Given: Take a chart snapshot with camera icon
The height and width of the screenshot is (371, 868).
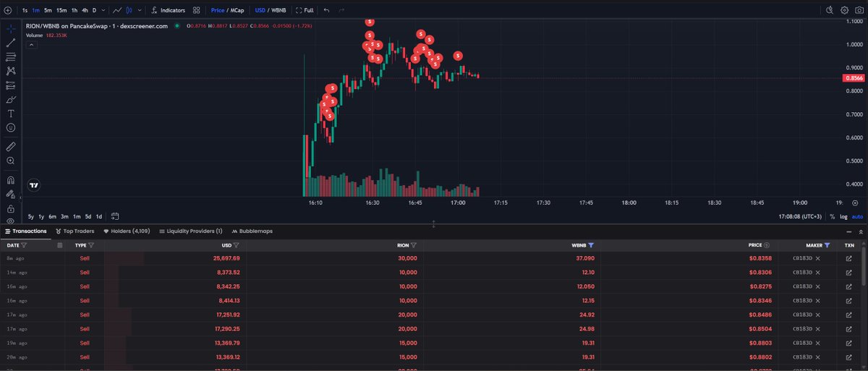Looking at the screenshot, I should click(858, 10).
